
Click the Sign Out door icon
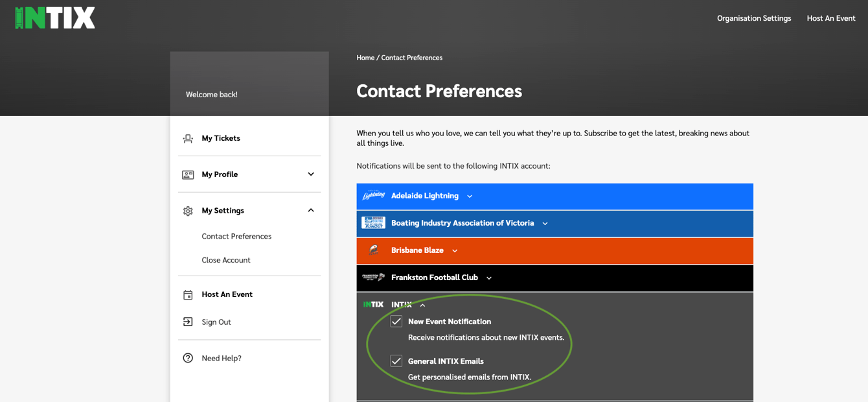(x=188, y=322)
